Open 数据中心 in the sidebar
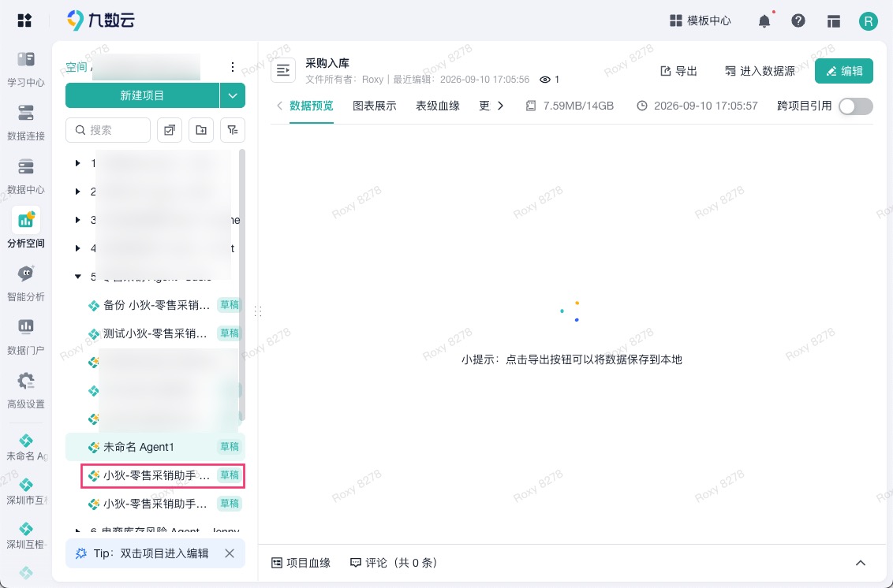893x588 pixels. (x=25, y=176)
